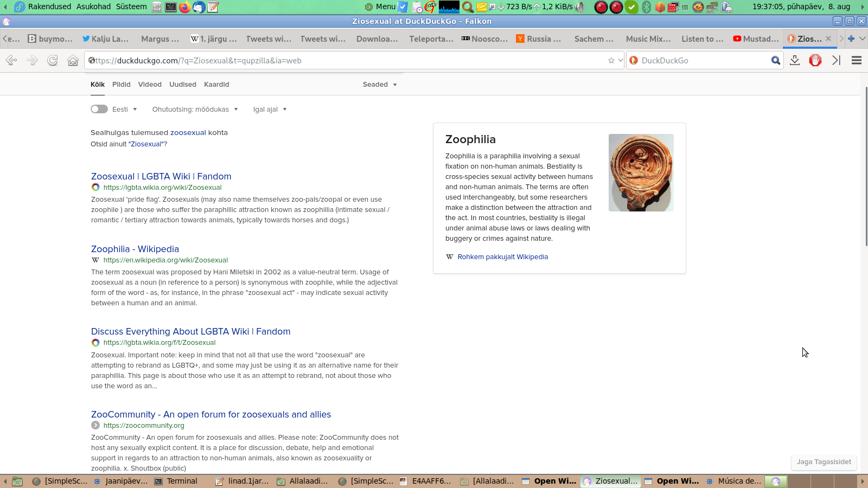868x488 pixels.
Task: Toggle the Eesti region switch
Action: (99, 109)
